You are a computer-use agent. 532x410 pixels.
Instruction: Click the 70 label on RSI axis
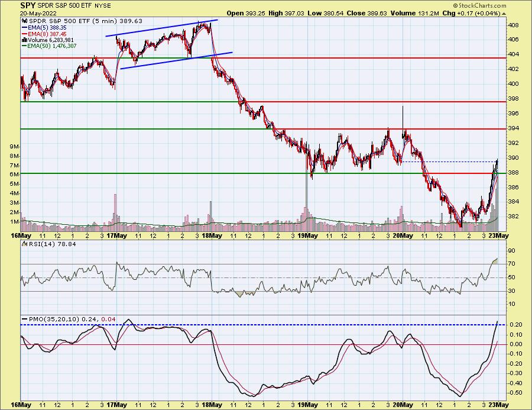512,264
